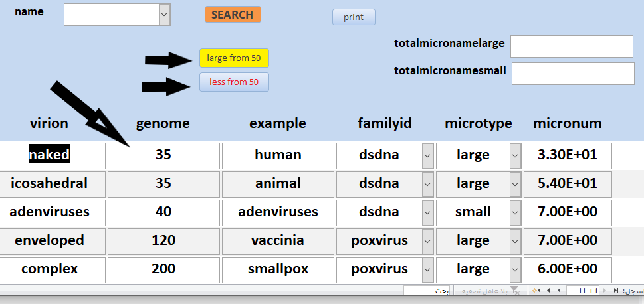The height and width of the screenshot is (304, 644).
Task: Jump to the last record in the navigator
Action: [x=548, y=291]
